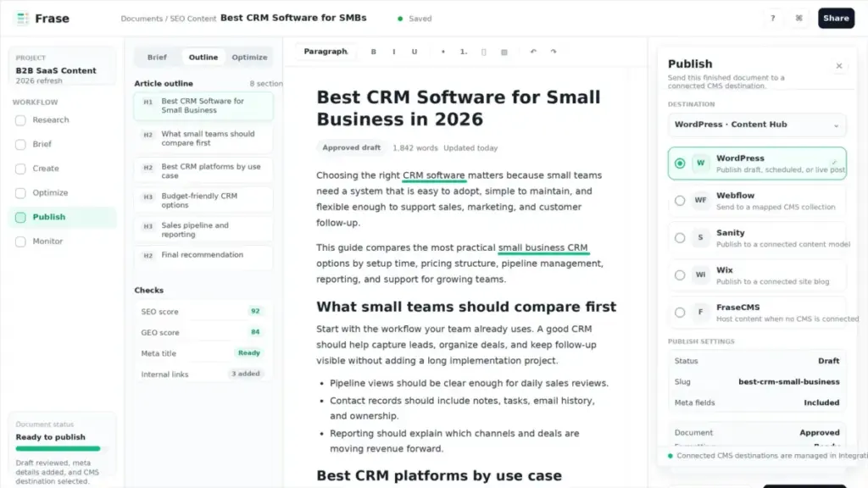This screenshot has height=488, width=868.
Task: Redo the last edit
Action: (554, 52)
